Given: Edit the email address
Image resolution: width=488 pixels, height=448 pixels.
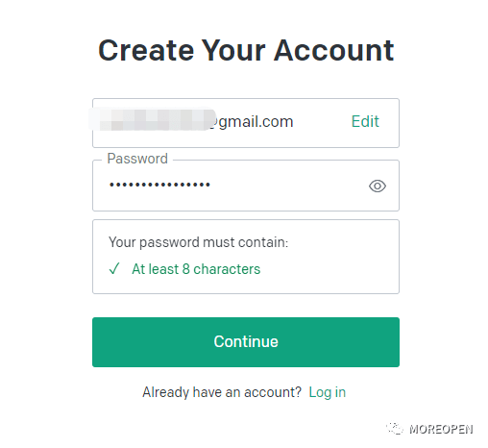Looking at the screenshot, I should coord(365,121).
